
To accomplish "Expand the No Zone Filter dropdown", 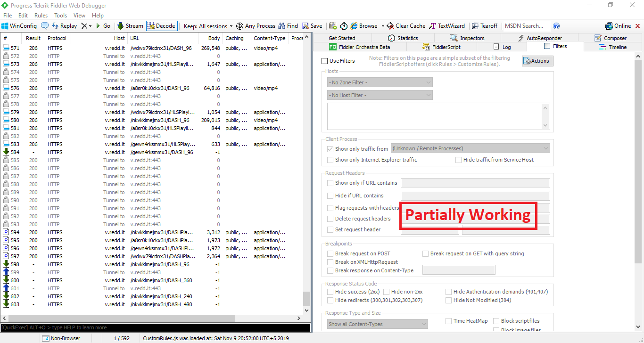I will tap(380, 82).
